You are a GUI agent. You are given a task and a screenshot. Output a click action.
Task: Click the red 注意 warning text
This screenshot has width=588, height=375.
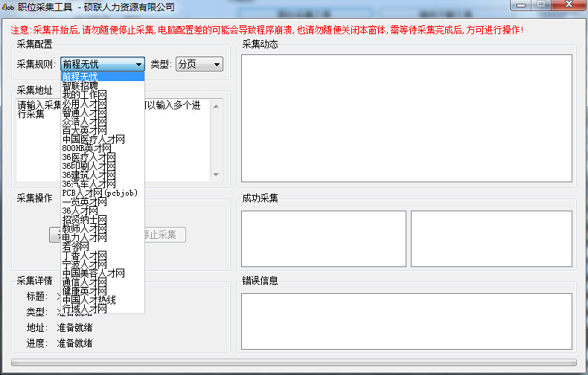pos(267,30)
